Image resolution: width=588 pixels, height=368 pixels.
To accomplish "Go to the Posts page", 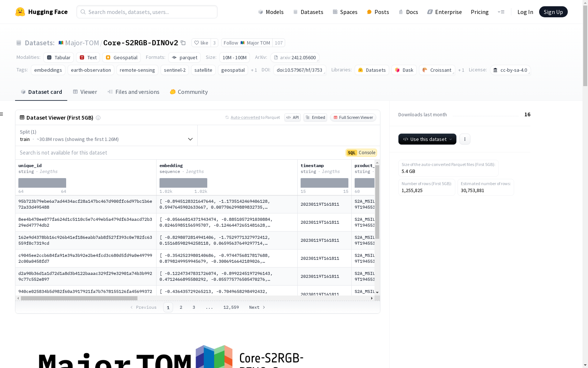I will pos(378,12).
